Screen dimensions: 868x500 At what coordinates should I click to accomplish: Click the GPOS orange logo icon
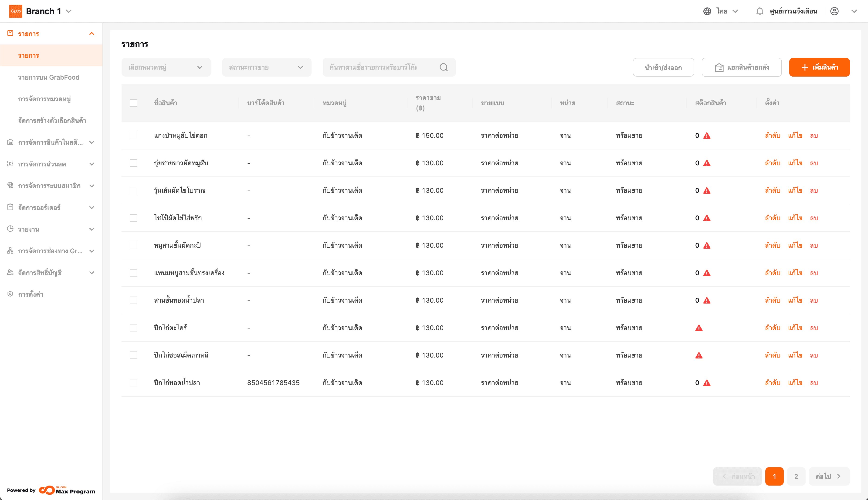pyautogui.click(x=16, y=11)
